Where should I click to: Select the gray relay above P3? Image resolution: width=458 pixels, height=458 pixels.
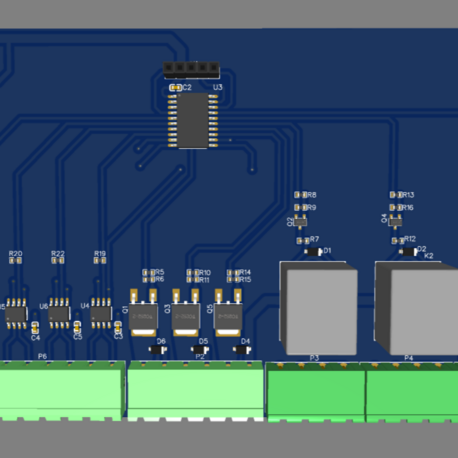coord(319,308)
